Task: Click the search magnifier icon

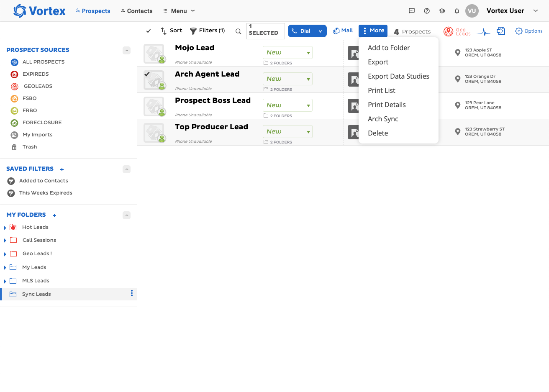Action: point(238,31)
